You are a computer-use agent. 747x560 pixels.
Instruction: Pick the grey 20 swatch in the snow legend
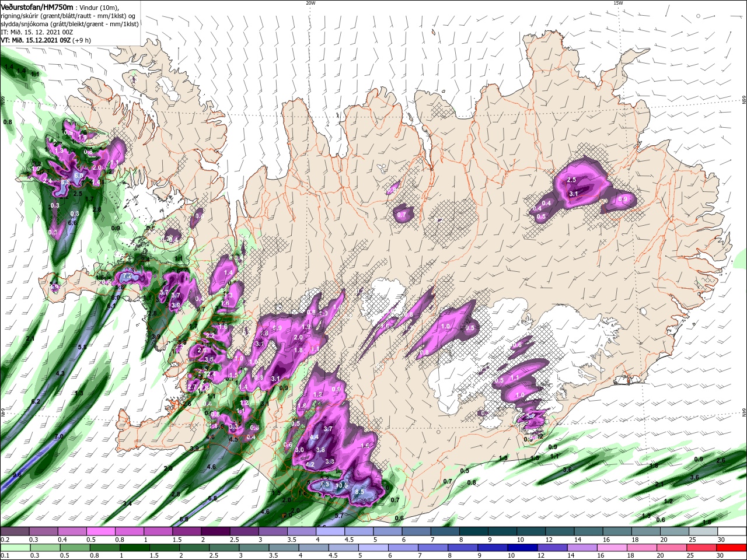click(x=674, y=531)
